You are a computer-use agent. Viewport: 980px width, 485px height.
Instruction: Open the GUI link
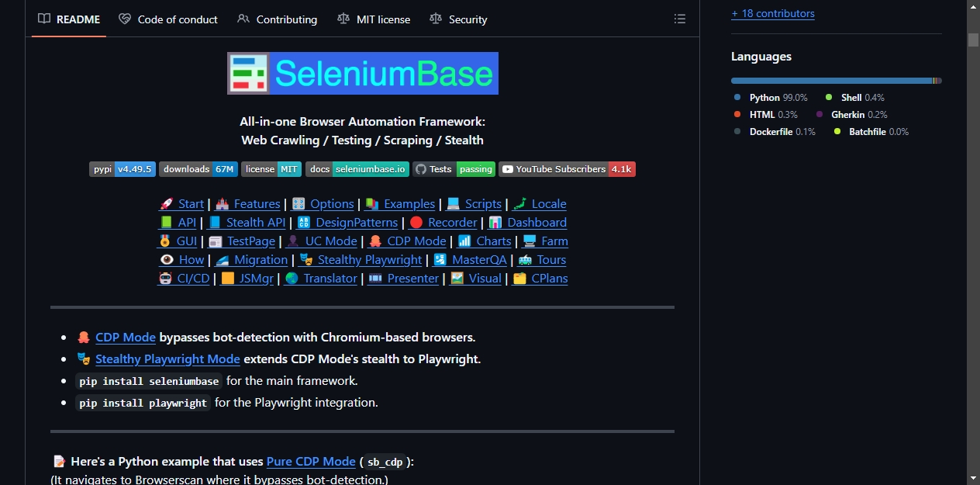tap(178, 241)
